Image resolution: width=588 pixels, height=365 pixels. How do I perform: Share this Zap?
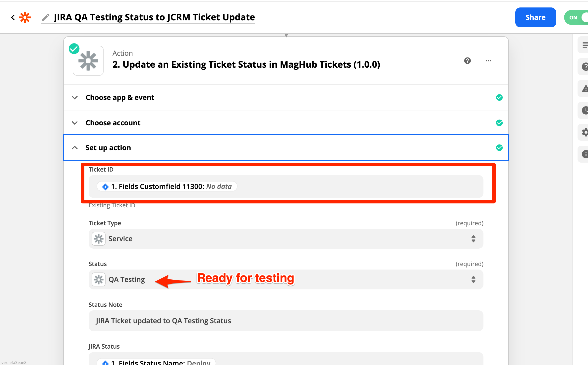point(535,17)
